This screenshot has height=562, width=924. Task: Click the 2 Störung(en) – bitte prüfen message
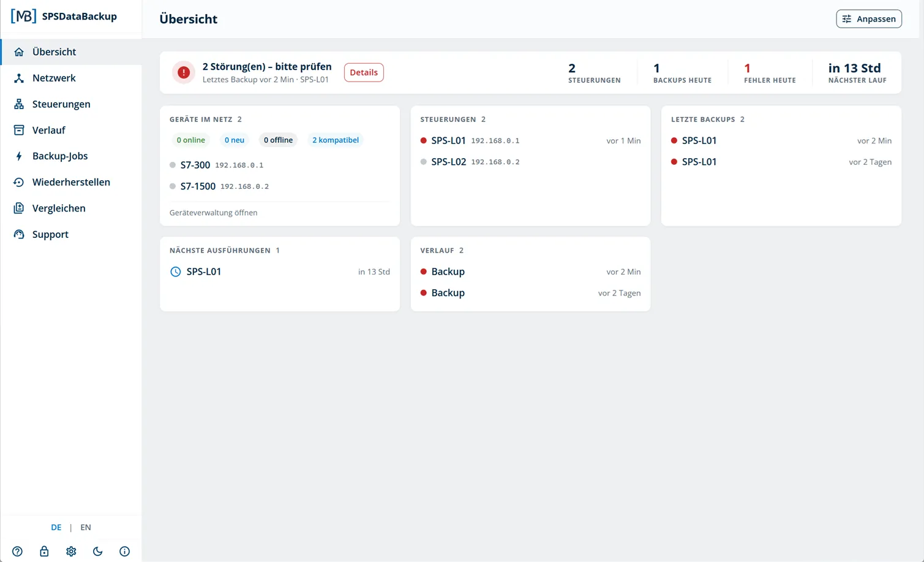pos(267,67)
